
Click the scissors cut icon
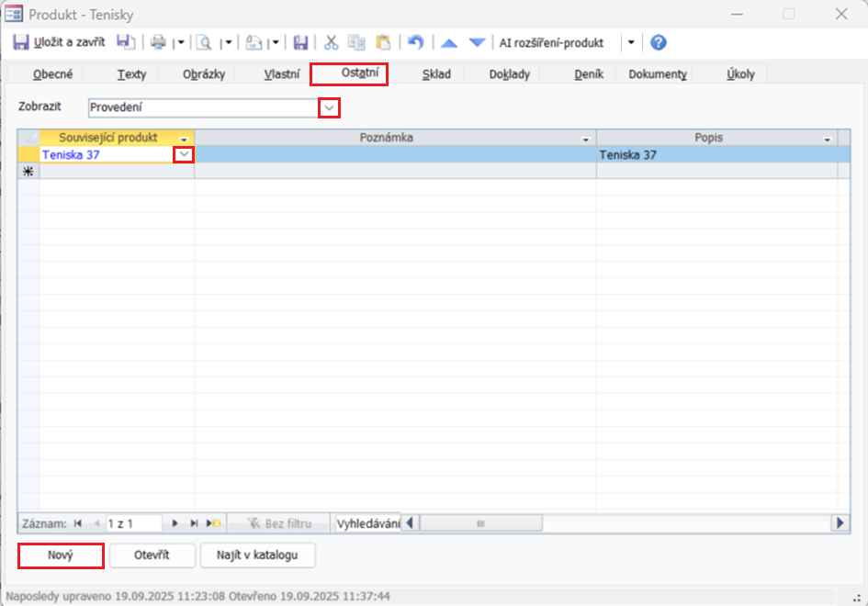[x=332, y=42]
